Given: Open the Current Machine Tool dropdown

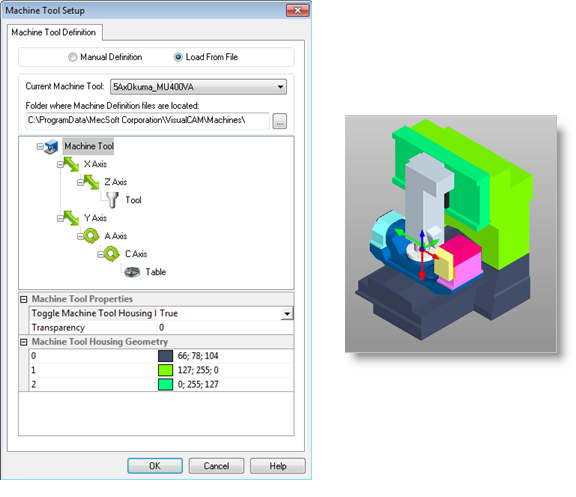Looking at the screenshot, I should click(x=198, y=87).
